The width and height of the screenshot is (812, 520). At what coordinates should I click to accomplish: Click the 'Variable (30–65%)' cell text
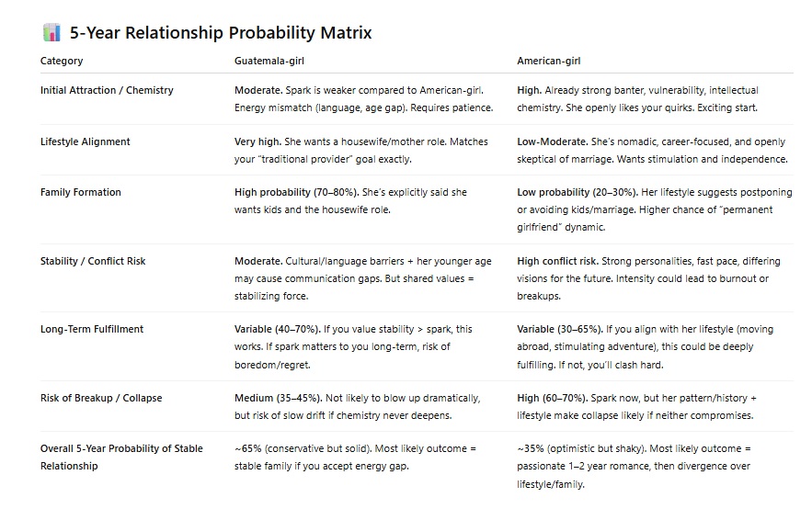click(560, 329)
